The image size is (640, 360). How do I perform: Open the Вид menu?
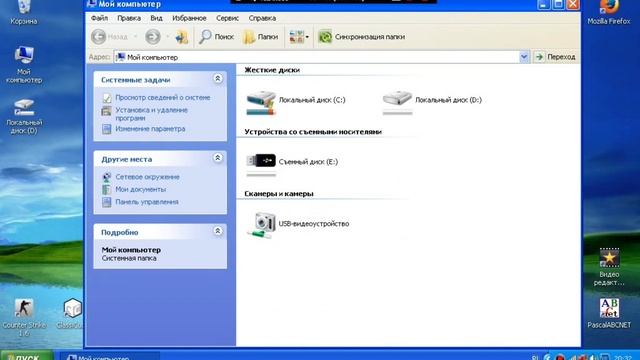pos(156,18)
